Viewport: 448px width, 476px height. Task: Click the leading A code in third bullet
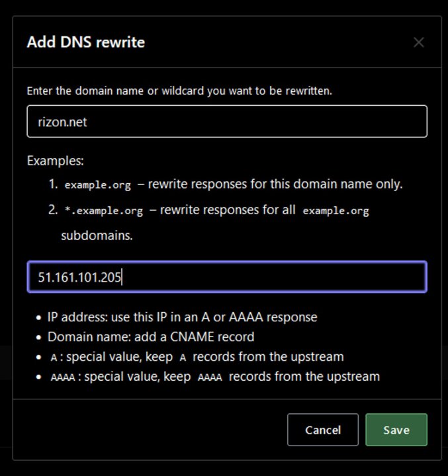tap(54, 358)
